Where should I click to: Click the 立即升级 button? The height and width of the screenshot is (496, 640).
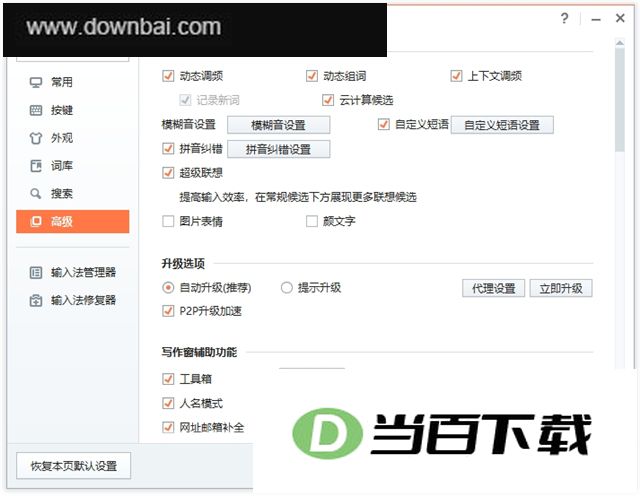pyautogui.click(x=561, y=289)
